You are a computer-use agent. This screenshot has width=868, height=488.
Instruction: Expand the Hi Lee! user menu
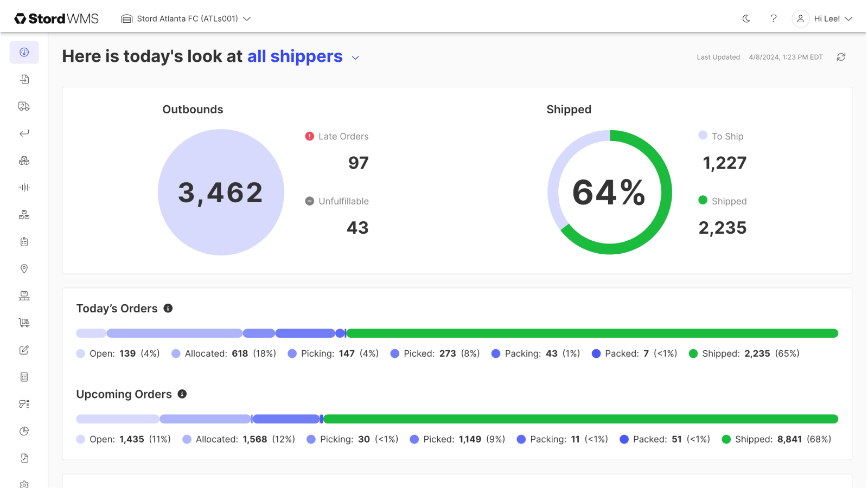point(822,18)
